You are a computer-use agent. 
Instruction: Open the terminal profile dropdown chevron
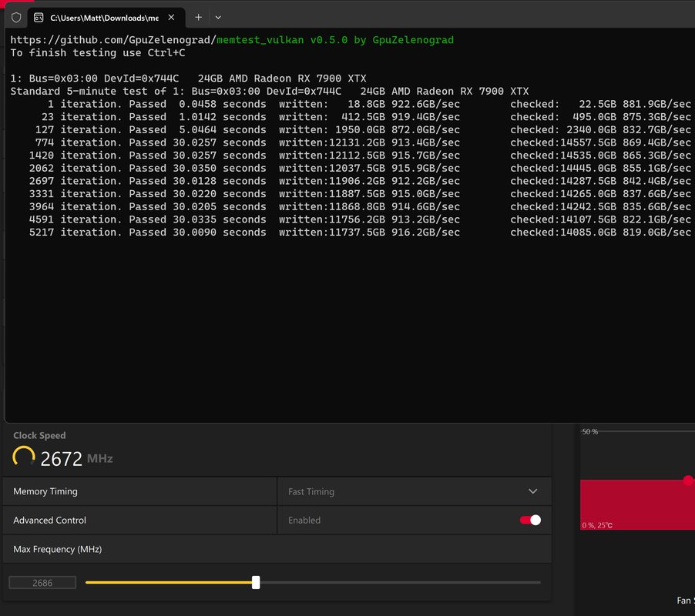click(218, 18)
